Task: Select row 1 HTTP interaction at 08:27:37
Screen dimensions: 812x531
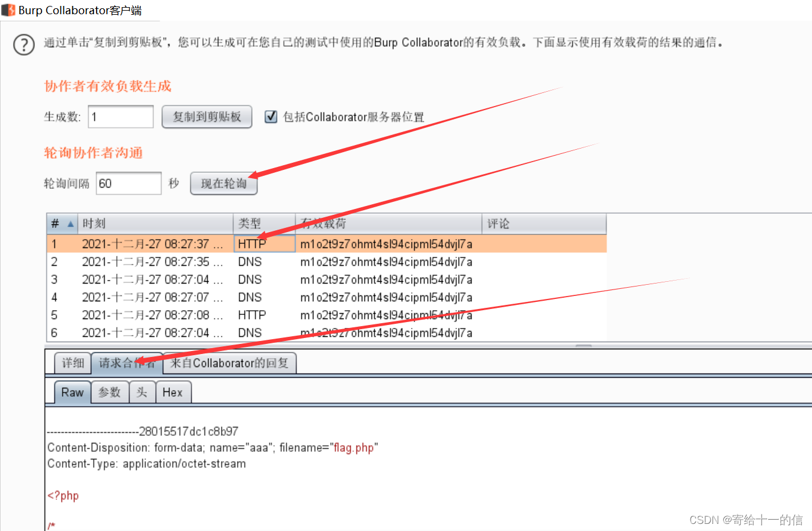Action: click(x=326, y=244)
